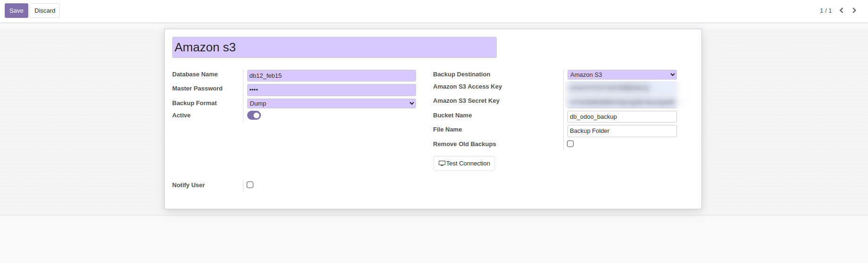Enable the Remove Old Backups checkbox
Screen dimensions: 868x263
click(570, 144)
